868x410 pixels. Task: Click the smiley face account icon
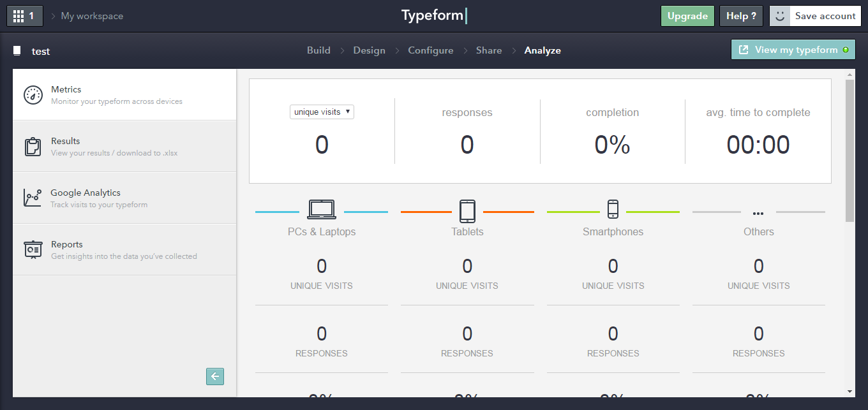point(779,16)
